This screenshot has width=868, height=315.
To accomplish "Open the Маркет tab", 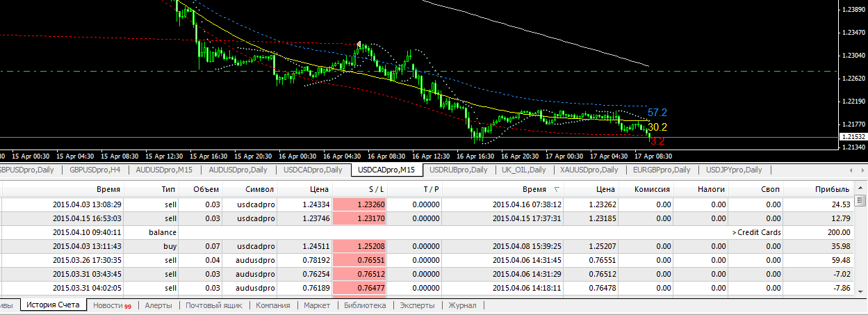I will (x=317, y=305).
